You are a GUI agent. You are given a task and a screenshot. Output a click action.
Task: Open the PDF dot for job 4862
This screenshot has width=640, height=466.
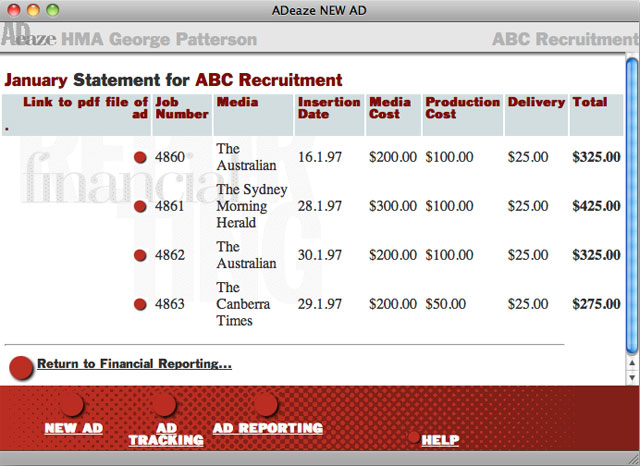[x=140, y=256]
